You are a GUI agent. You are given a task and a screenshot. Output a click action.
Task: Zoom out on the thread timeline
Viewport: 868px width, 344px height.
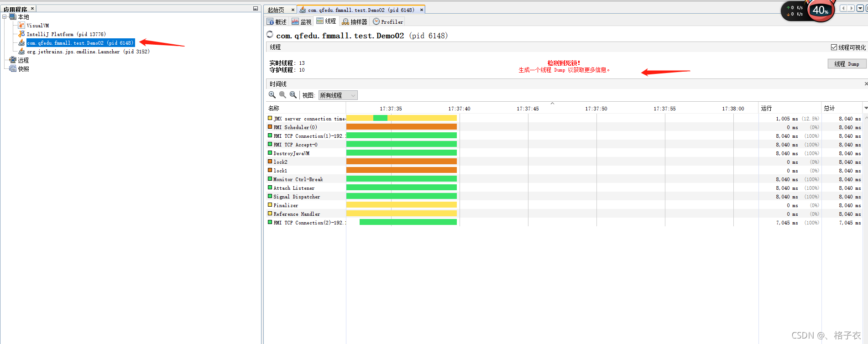pyautogui.click(x=282, y=95)
